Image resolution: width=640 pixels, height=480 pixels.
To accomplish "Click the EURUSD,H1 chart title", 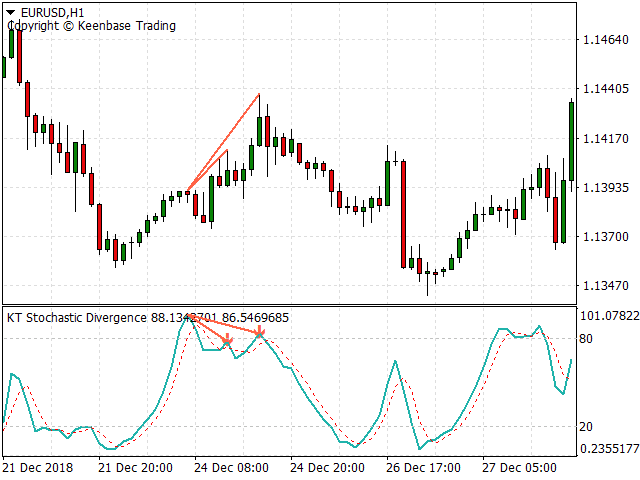I will click(52, 13).
